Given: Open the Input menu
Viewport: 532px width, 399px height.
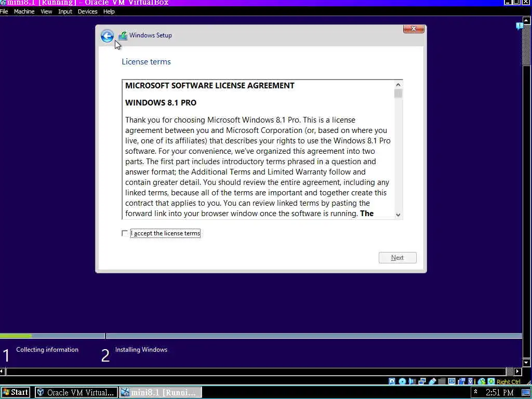Looking at the screenshot, I should point(65,11).
